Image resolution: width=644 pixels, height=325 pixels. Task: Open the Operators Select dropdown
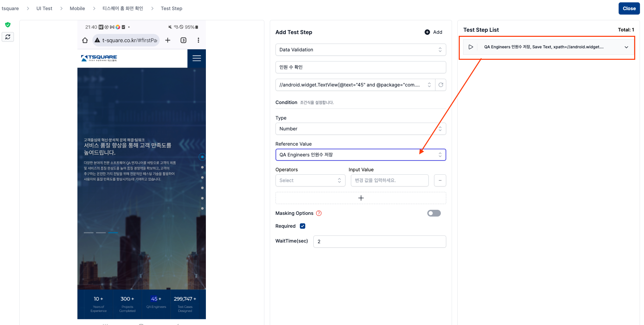click(x=310, y=180)
